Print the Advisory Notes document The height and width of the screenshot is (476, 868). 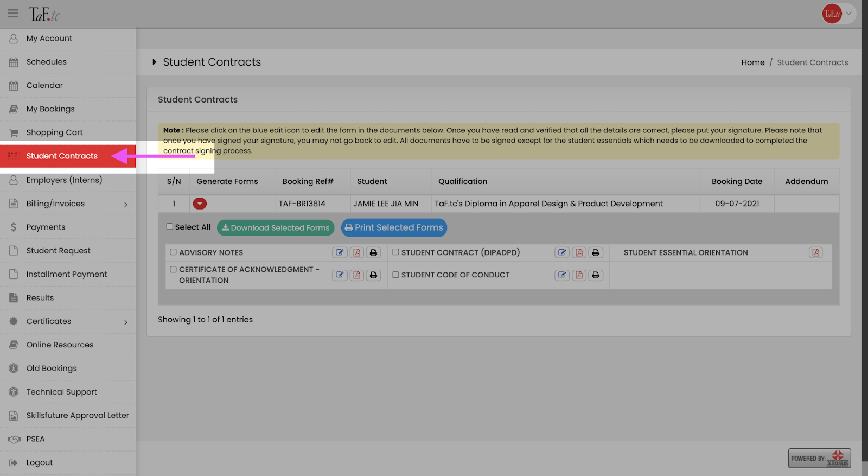click(373, 252)
